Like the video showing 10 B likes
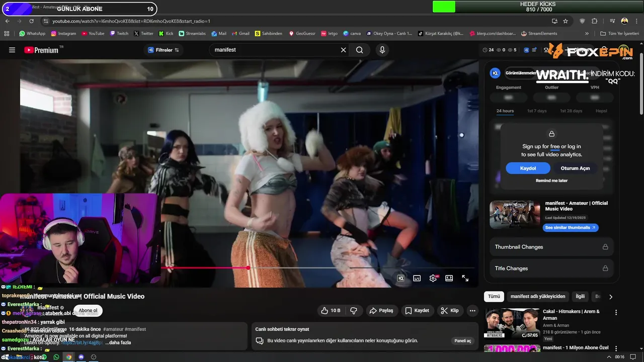 [331, 311]
